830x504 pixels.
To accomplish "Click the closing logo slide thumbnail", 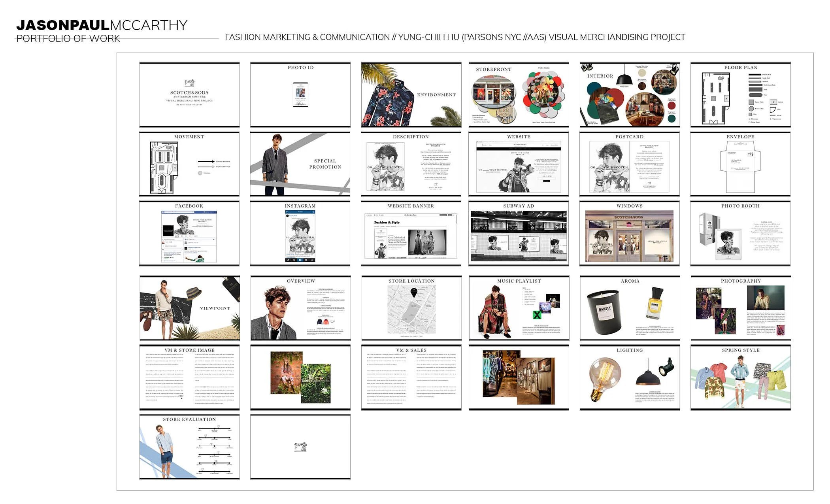I will pos(300,447).
